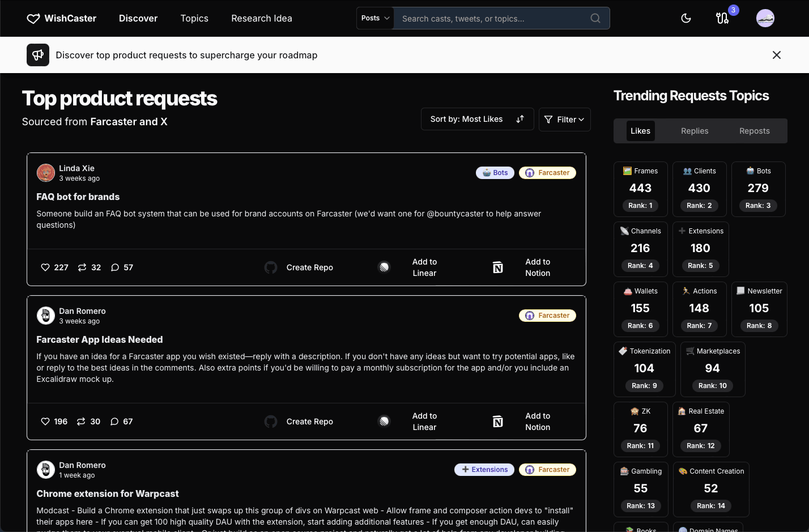809x532 pixels.
Task: Click the search magnifier icon
Action: click(595, 18)
